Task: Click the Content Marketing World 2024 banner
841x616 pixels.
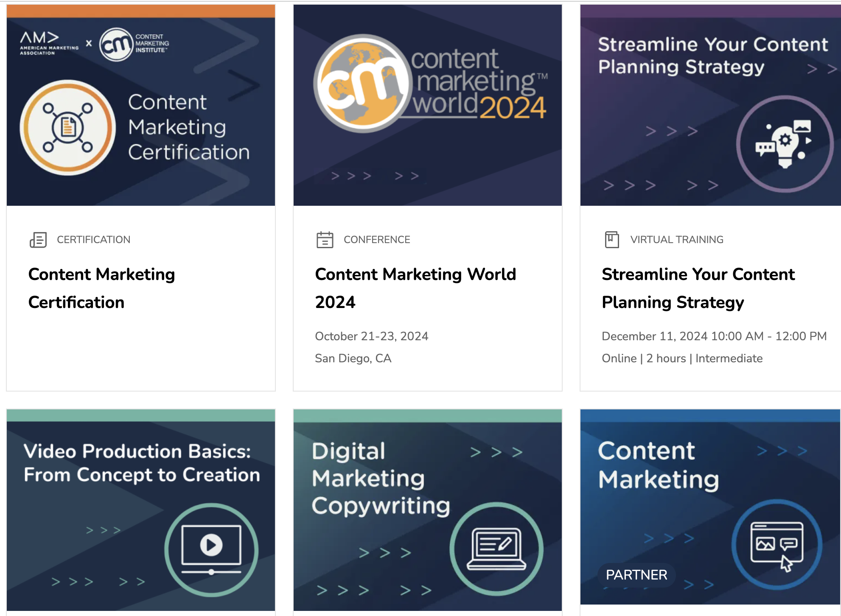Action: click(x=427, y=105)
